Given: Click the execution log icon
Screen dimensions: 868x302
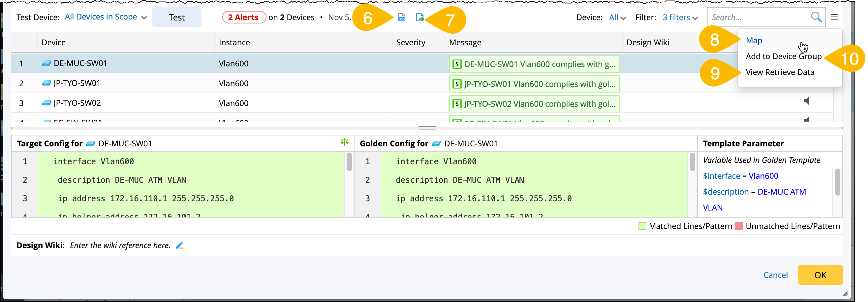Looking at the screenshot, I should point(401,17).
